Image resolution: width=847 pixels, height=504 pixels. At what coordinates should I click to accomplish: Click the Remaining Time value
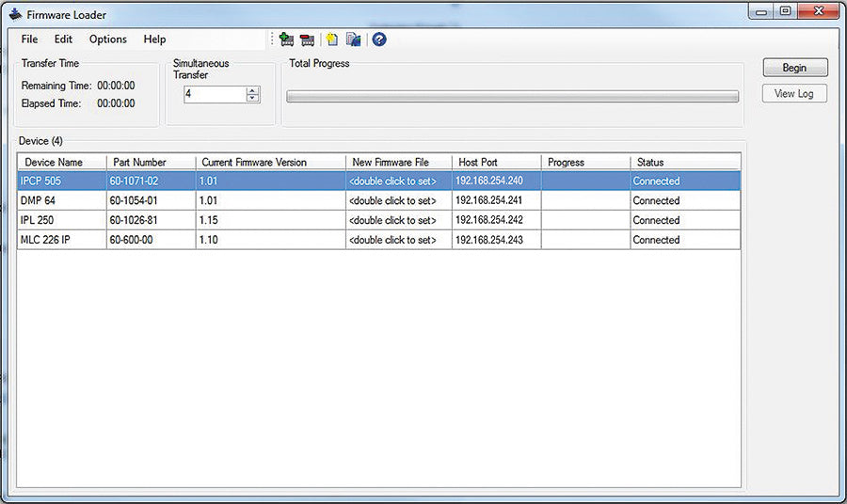[116, 86]
